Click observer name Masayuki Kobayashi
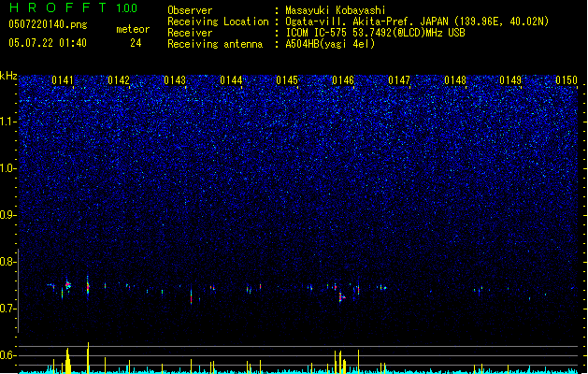 tap(336, 10)
